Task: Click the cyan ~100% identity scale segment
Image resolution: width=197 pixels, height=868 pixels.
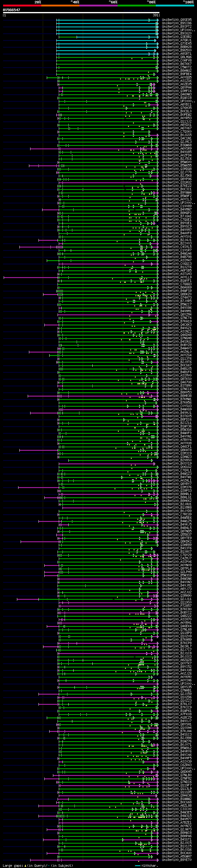Action: pos(175,6)
